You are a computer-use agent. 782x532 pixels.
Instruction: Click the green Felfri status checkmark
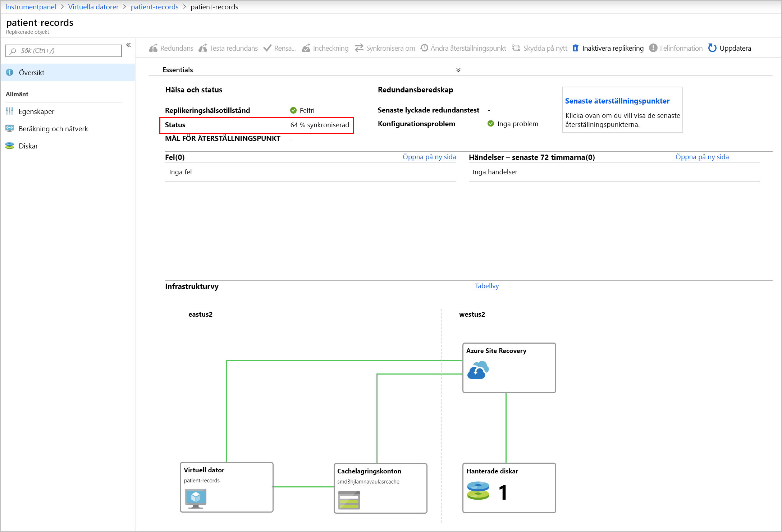pos(293,110)
